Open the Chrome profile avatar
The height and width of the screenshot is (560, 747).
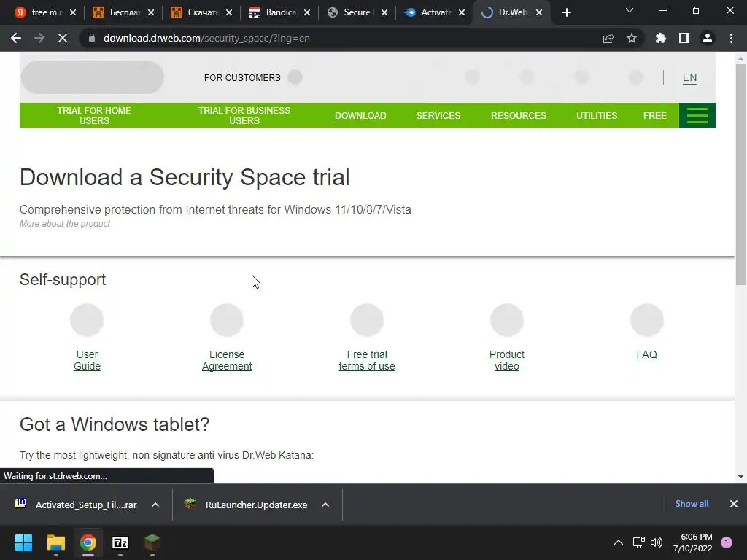coord(708,38)
